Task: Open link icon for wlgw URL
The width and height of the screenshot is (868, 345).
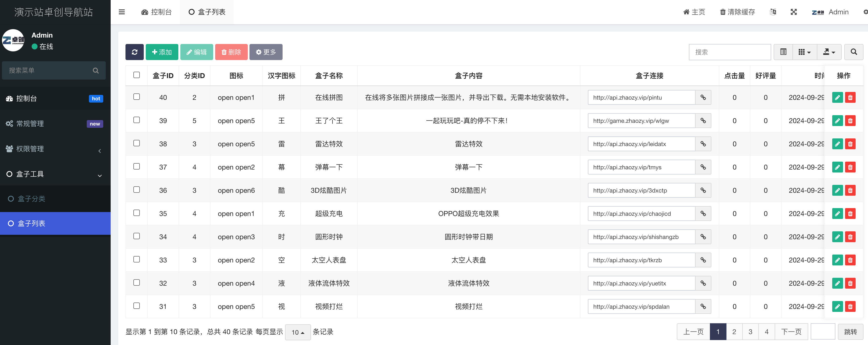Action: pyautogui.click(x=703, y=121)
